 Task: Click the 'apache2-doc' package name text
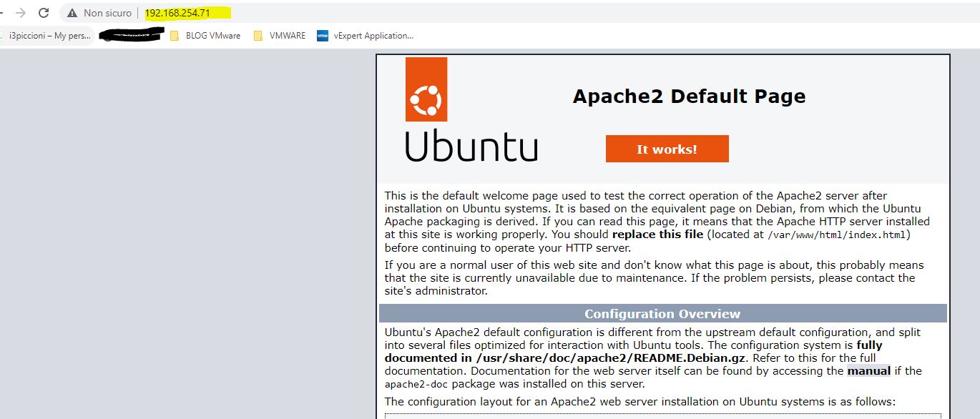415,384
